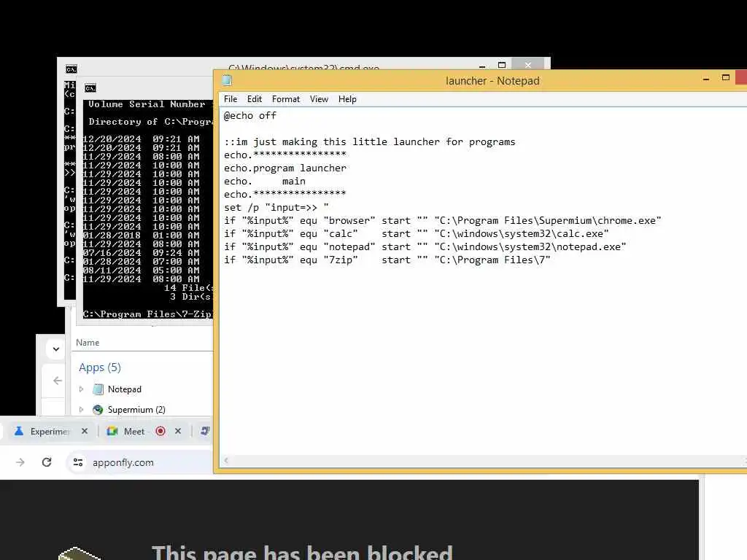Open the Format menu in Notepad
Image resolution: width=747 pixels, height=560 pixels.
click(286, 99)
